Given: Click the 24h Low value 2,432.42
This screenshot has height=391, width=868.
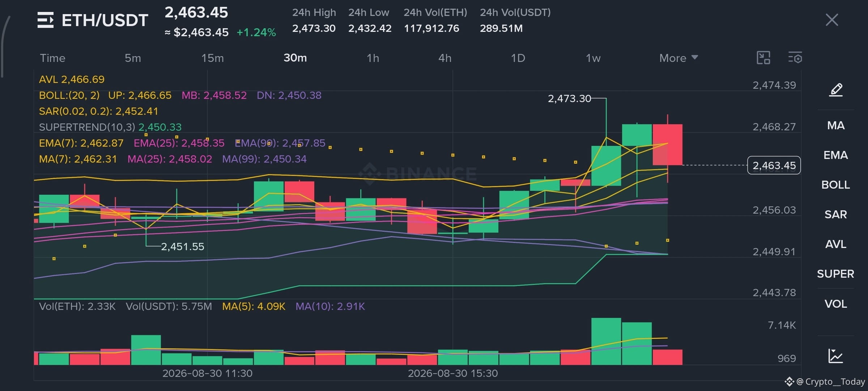Looking at the screenshot, I should [x=370, y=28].
